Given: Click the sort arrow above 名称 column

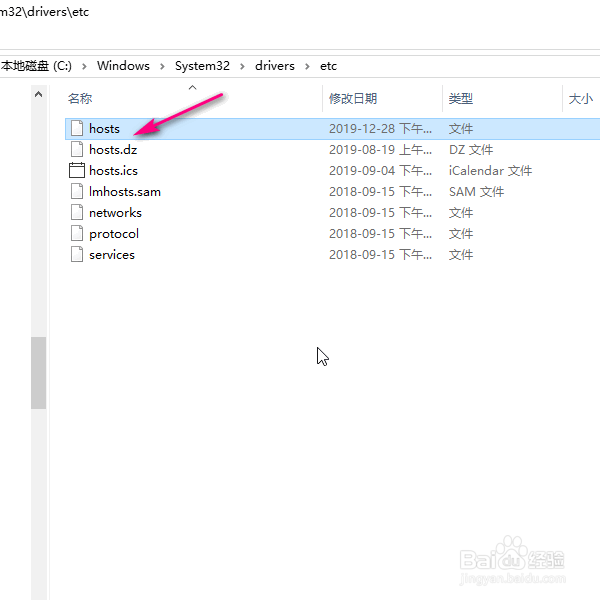Looking at the screenshot, I should 192,88.
